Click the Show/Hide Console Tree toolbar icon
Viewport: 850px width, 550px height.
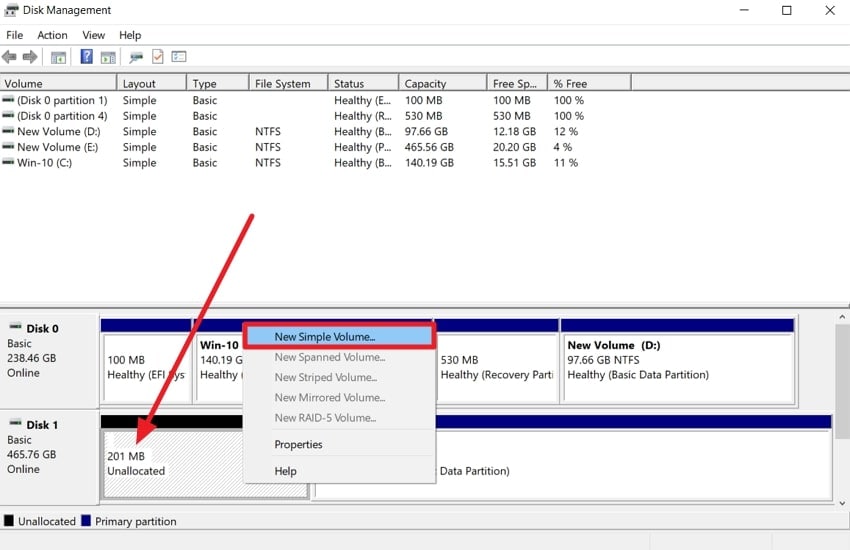pos(58,57)
